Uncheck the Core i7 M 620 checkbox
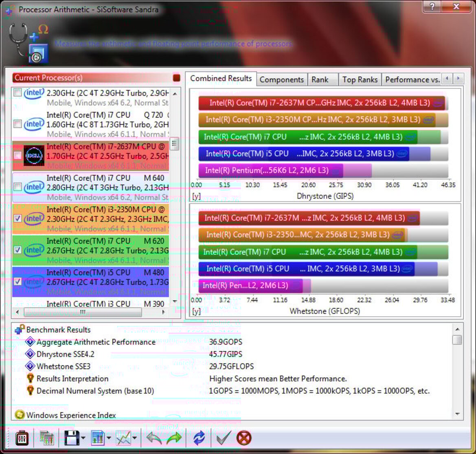The height and width of the screenshot is (454, 476). point(18,250)
